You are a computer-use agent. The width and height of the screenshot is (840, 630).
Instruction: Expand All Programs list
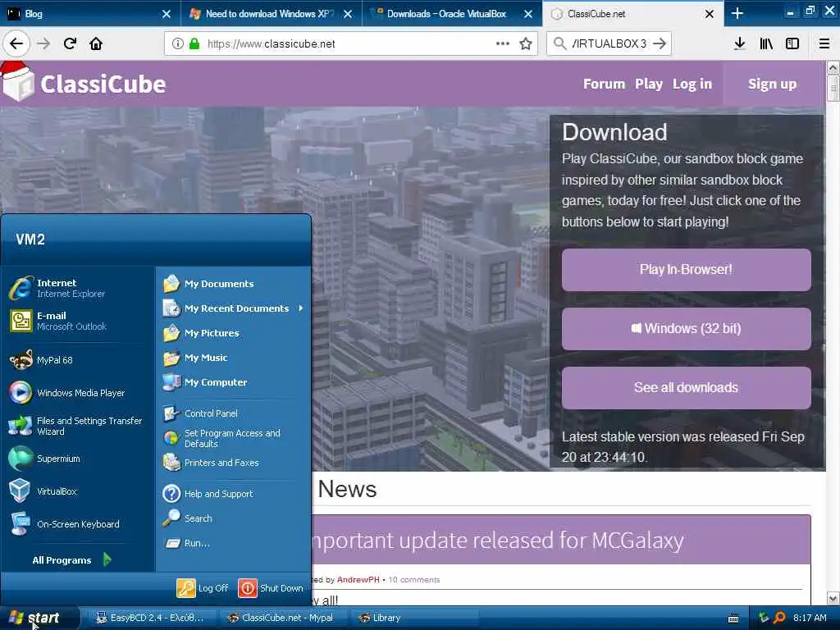click(x=72, y=559)
